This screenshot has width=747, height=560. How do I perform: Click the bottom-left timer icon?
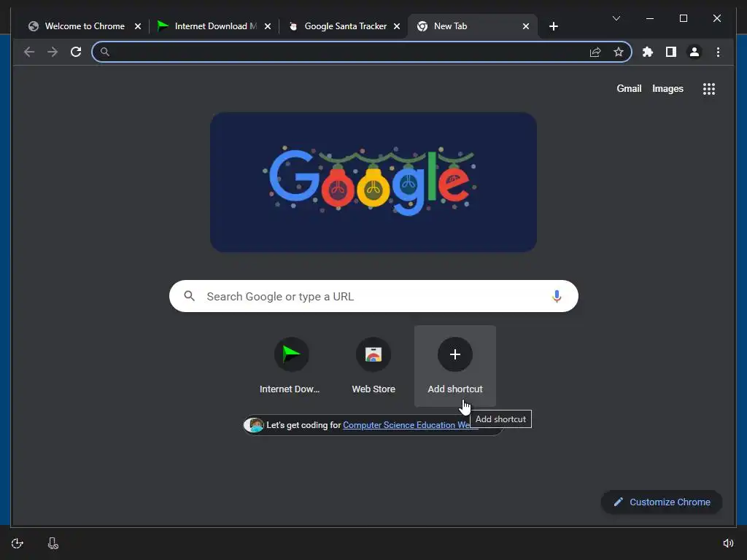click(x=18, y=543)
